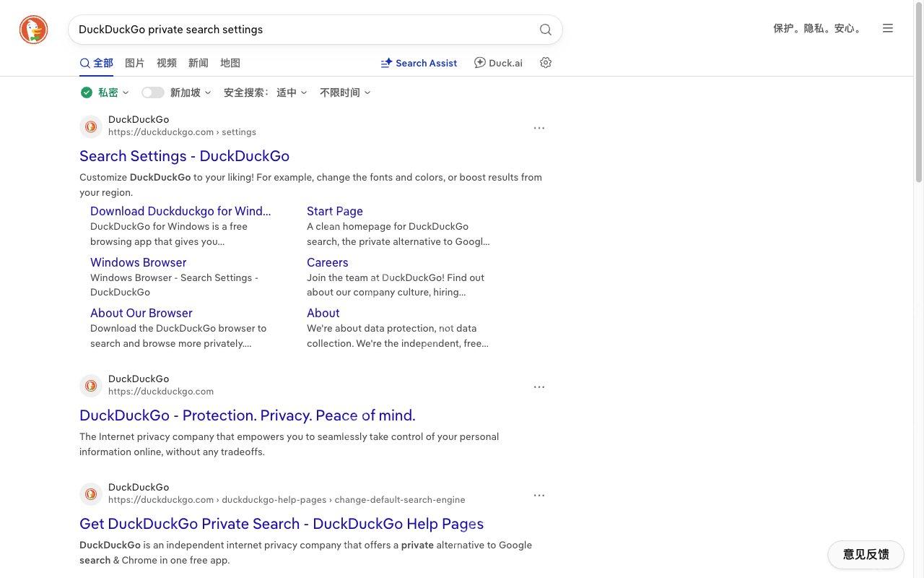
Task: Switch to the 视频 tab
Action: point(167,63)
